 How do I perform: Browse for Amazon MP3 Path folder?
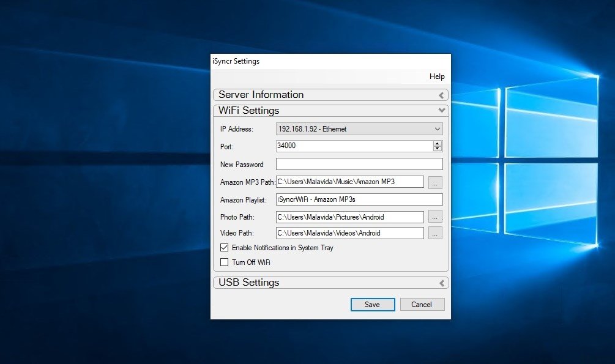[x=435, y=182]
